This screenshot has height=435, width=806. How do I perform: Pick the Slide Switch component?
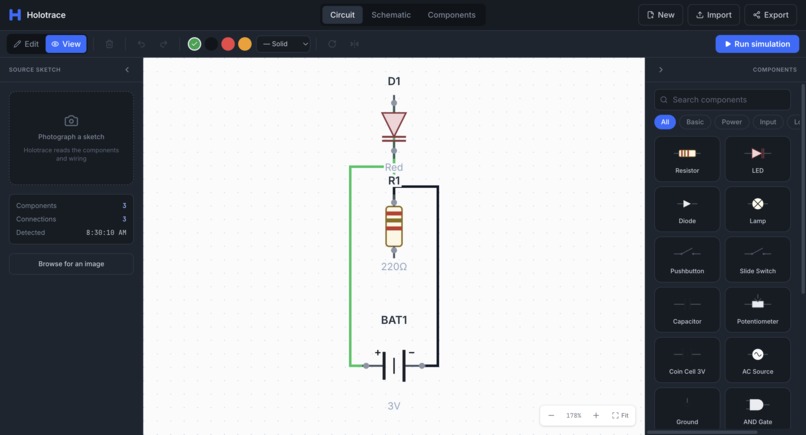[x=758, y=260]
